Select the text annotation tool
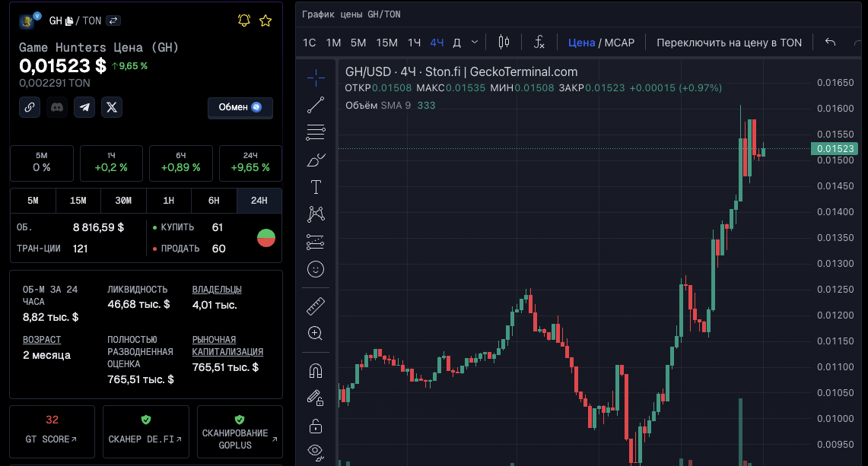Screen dimensions: 868x466 click(316, 187)
